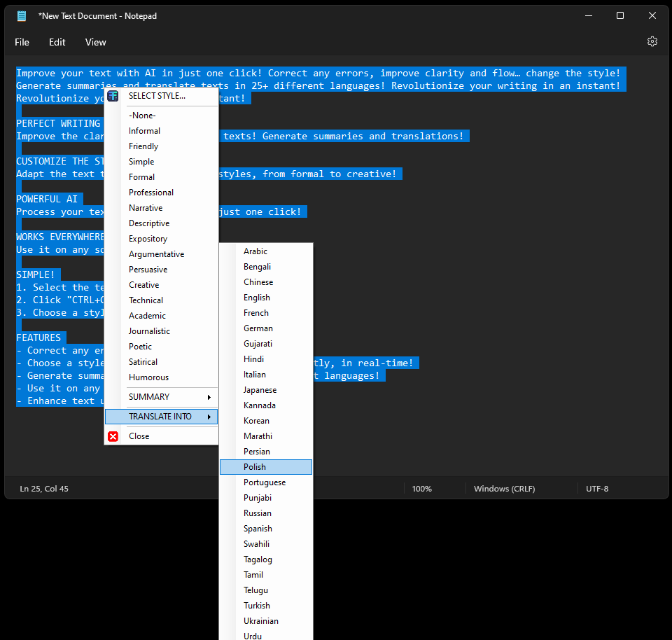
Task: Translate into Chinese
Action: pos(266,282)
